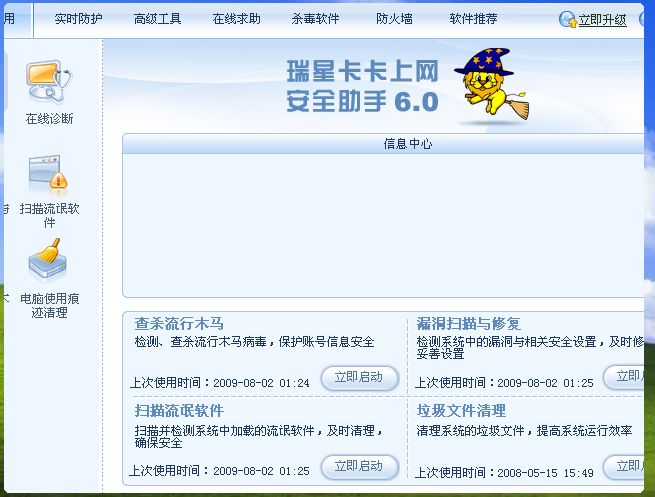Switch to the 软件推荐 tab
The image size is (655, 497).
coord(473,19)
